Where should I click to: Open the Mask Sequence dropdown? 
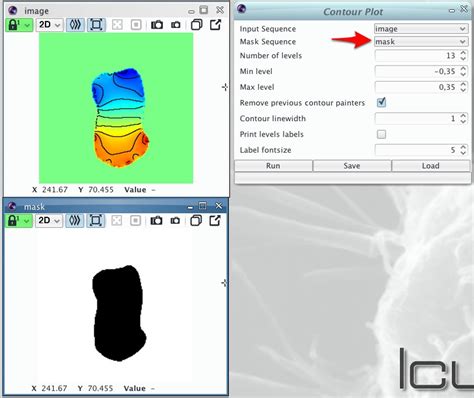tap(421, 42)
